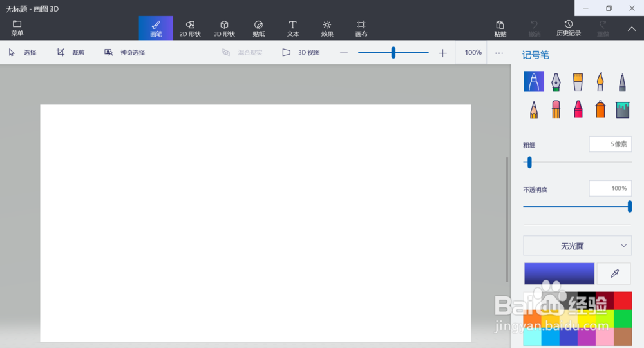Click the 撤消 undo button
The image size is (644, 348).
click(x=534, y=28)
